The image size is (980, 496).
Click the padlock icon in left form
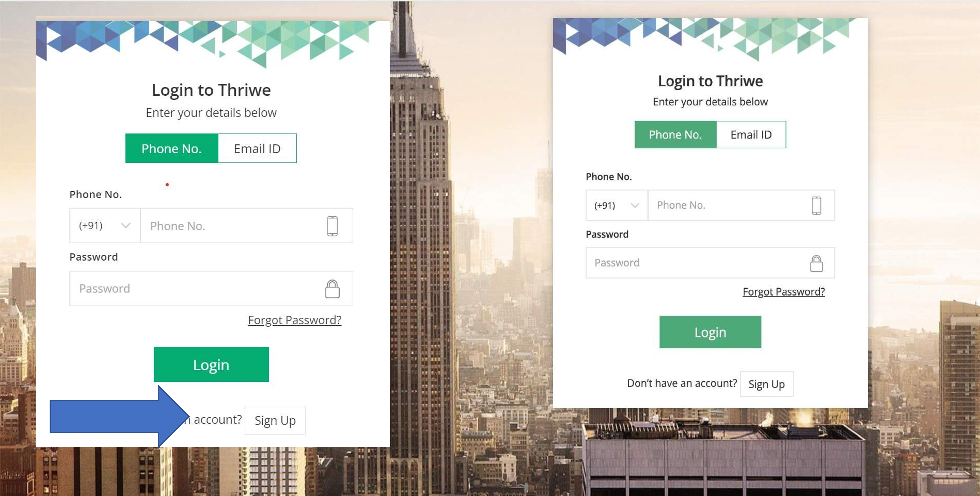pyautogui.click(x=332, y=289)
